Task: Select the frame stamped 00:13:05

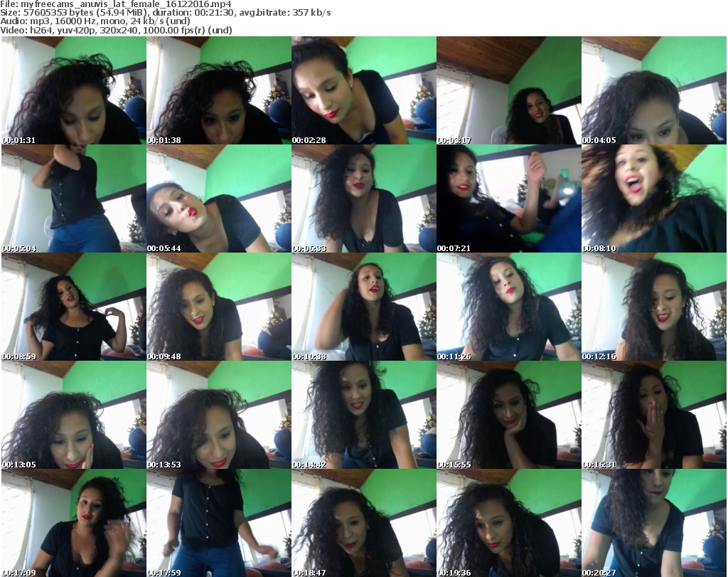Action: point(74,415)
